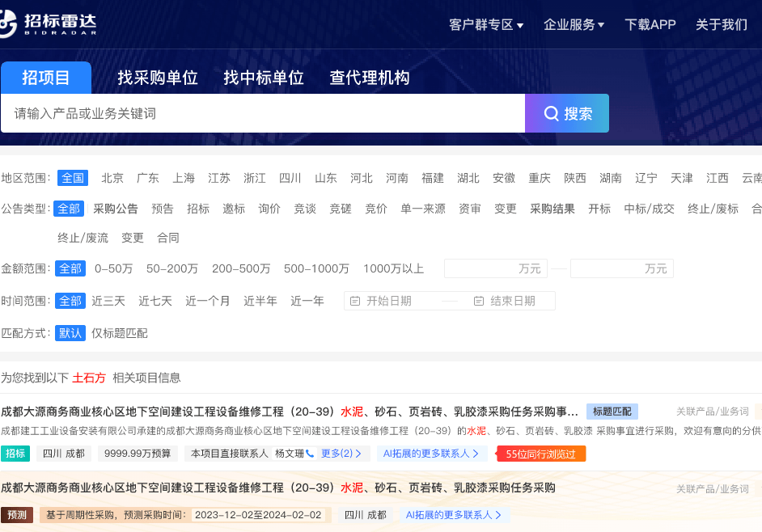Viewport: 762px width, 532px height.
Task: Filter announcement type by 开标
Action: coord(599,209)
